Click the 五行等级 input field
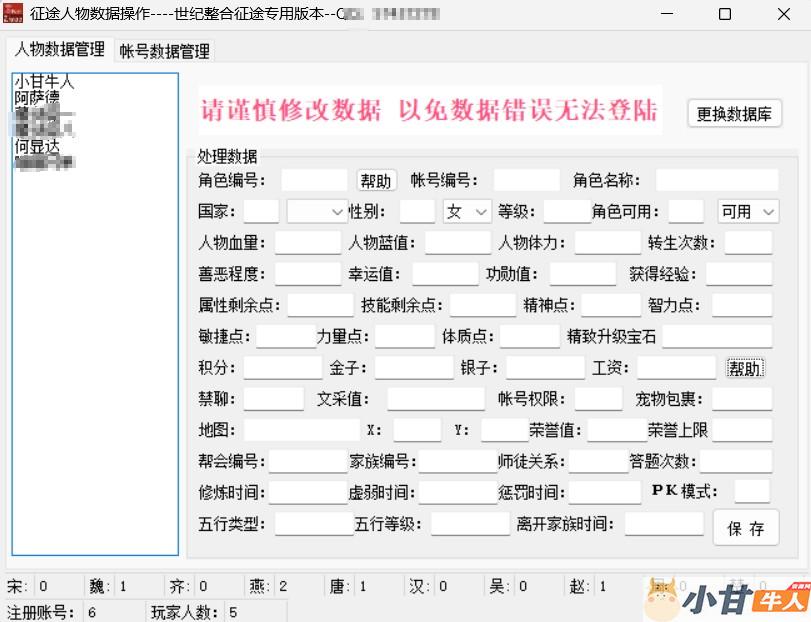Image resolution: width=811 pixels, height=622 pixels. (470, 524)
